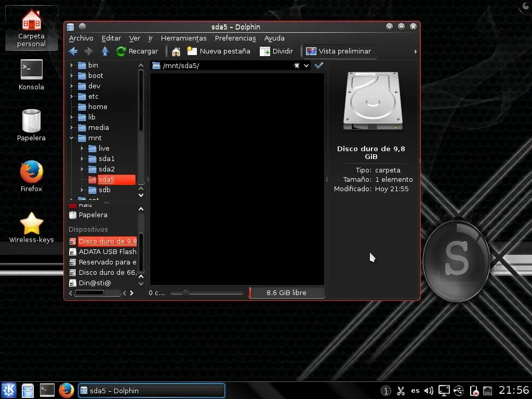Open file manager from taskbar
Viewport: 532px width, 399px height.
point(28,391)
